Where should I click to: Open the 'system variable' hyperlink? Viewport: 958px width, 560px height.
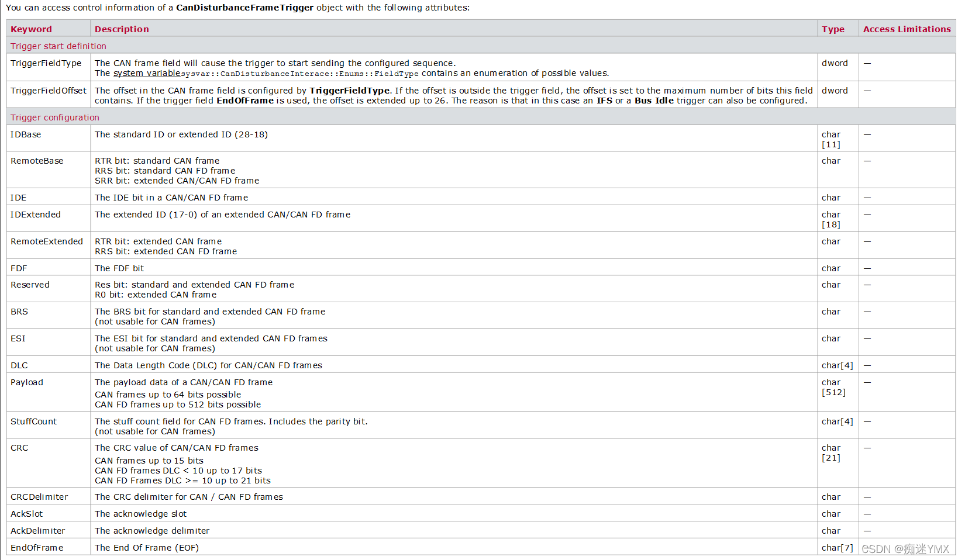coord(146,73)
